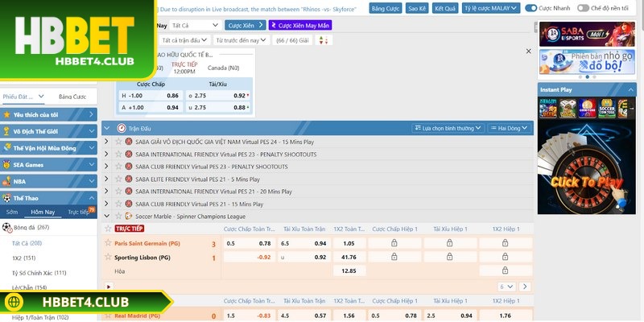Screen dimensions: 644x322
Task: Select A +1.00 handicap odds 0.94
Action: [x=150, y=108]
